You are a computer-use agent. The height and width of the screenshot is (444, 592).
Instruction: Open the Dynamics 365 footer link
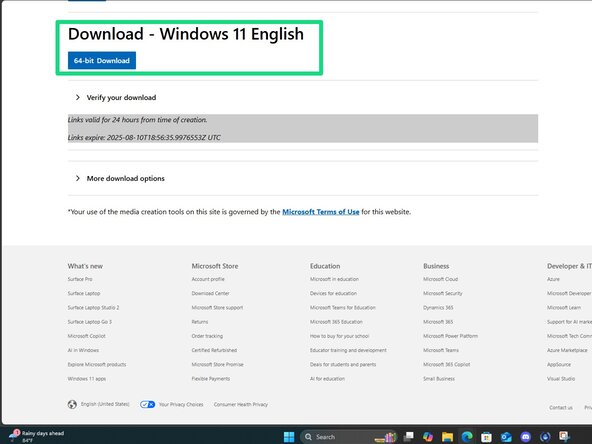438,308
